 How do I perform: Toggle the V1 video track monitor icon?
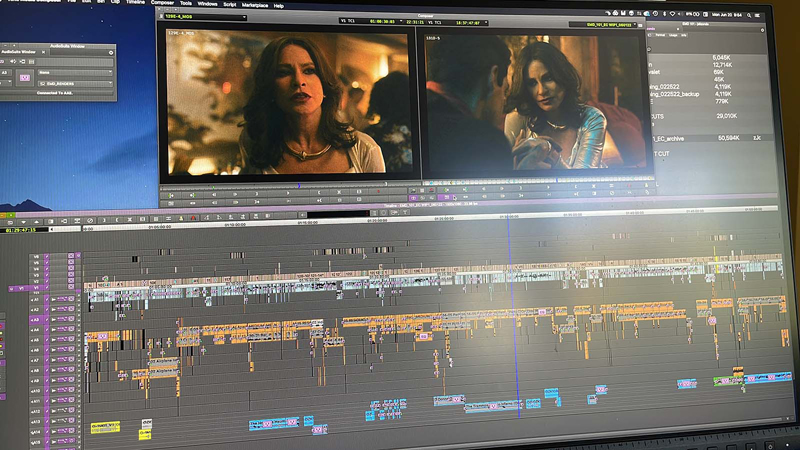pos(71,287)
